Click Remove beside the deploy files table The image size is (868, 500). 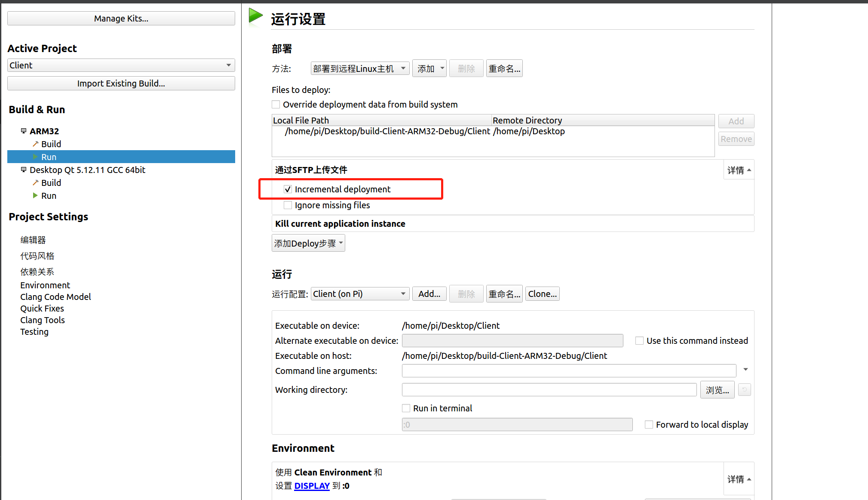point(736,139)
